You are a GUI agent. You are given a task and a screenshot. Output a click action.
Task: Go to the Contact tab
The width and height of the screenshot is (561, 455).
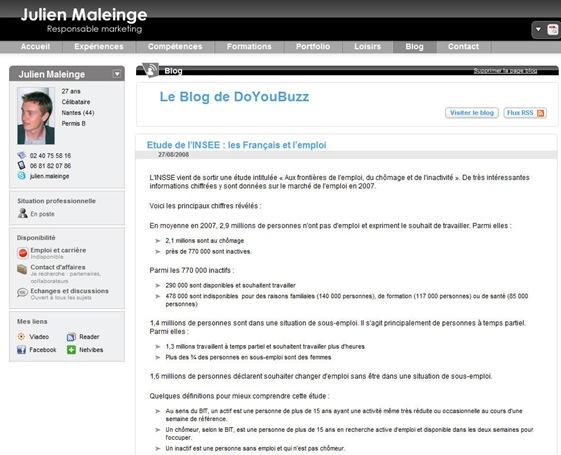pos(463,47)
